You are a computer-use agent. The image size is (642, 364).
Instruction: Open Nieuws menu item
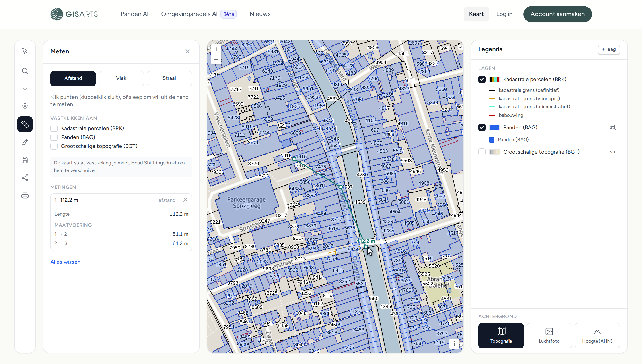(x=260, y=14)
